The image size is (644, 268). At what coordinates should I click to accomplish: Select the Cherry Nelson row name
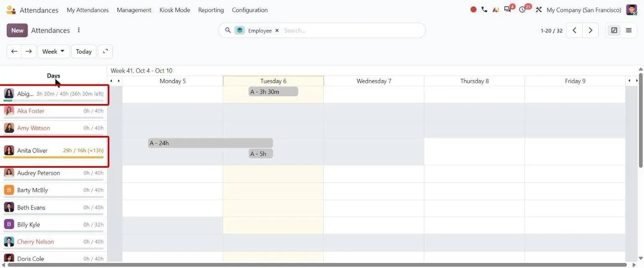[x=36, y=242]
